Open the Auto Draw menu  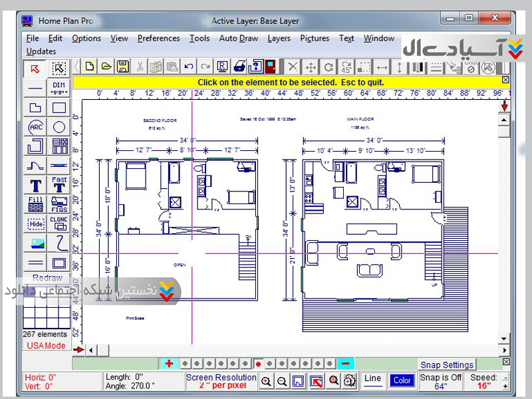tap(238, 39)
